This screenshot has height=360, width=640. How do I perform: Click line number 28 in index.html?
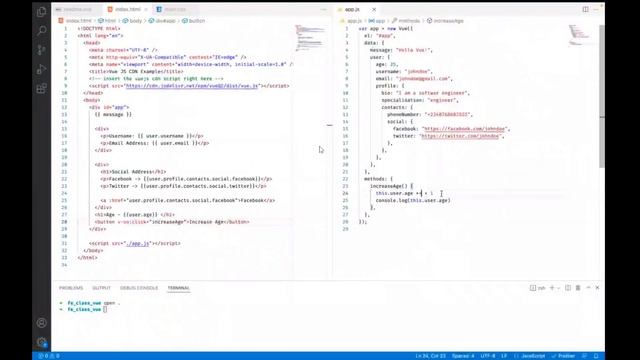pos(64,222)
